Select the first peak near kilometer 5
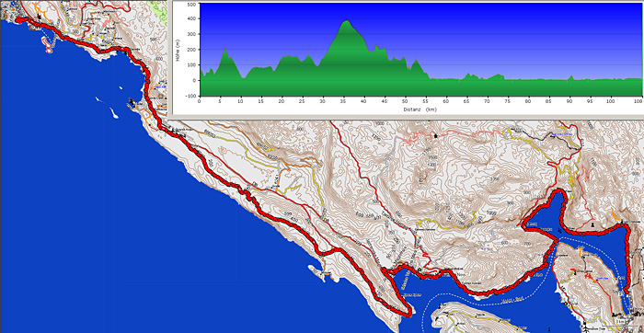644x333 pixels. tap(224, 49)
